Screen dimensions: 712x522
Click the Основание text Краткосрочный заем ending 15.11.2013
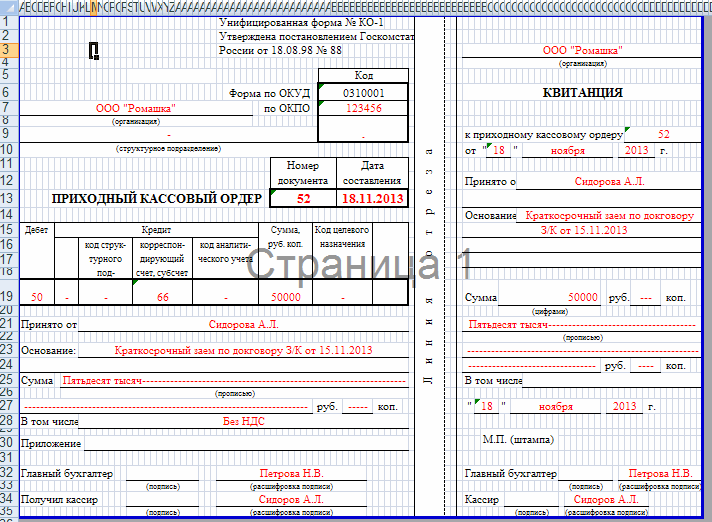click(x=243, y=350)
